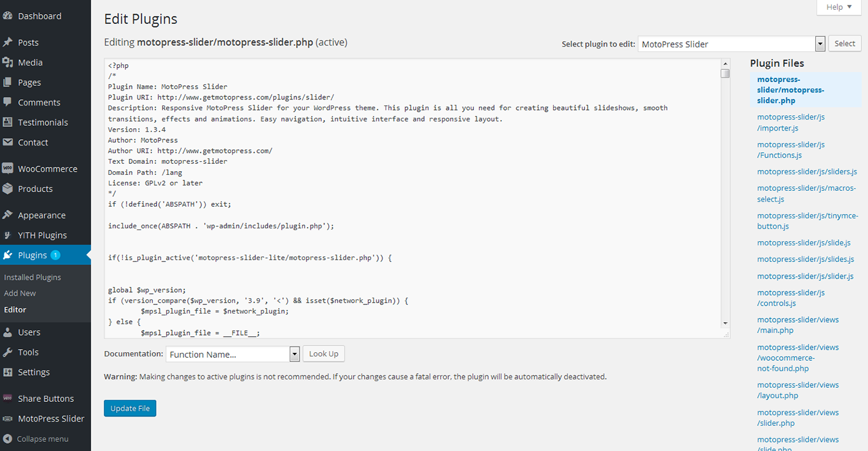868x451 pixels.
Task: Open motopress-slider/views/layout.php file link
Action: tap(797, 390)
